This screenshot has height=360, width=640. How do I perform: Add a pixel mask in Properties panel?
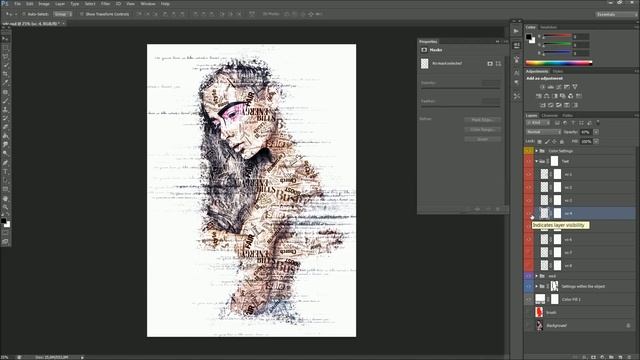[x=490, y=64]
